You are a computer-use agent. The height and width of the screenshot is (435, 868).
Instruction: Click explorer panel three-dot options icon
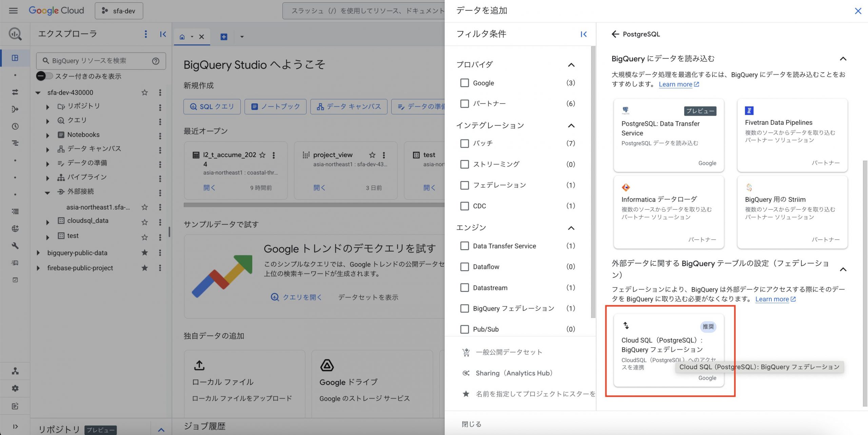(146, 34)
